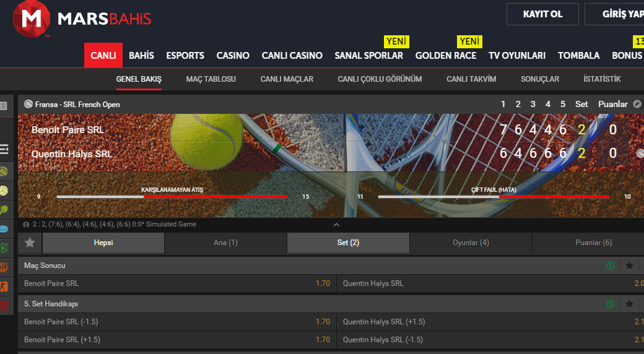This screenshot has width=644, height=354.
Task: Click the GİRİŞ YAP button
Action: pyautogui.click(x=615, y=14)
